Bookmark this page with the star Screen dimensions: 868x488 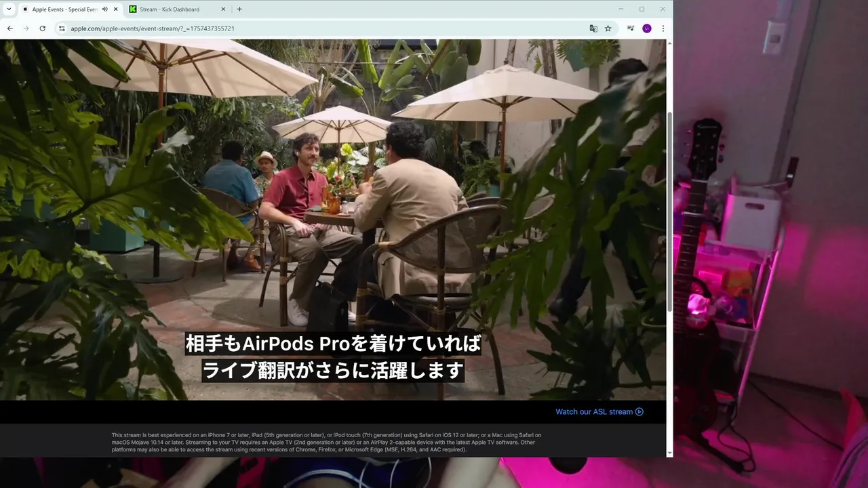coord(608,28)
